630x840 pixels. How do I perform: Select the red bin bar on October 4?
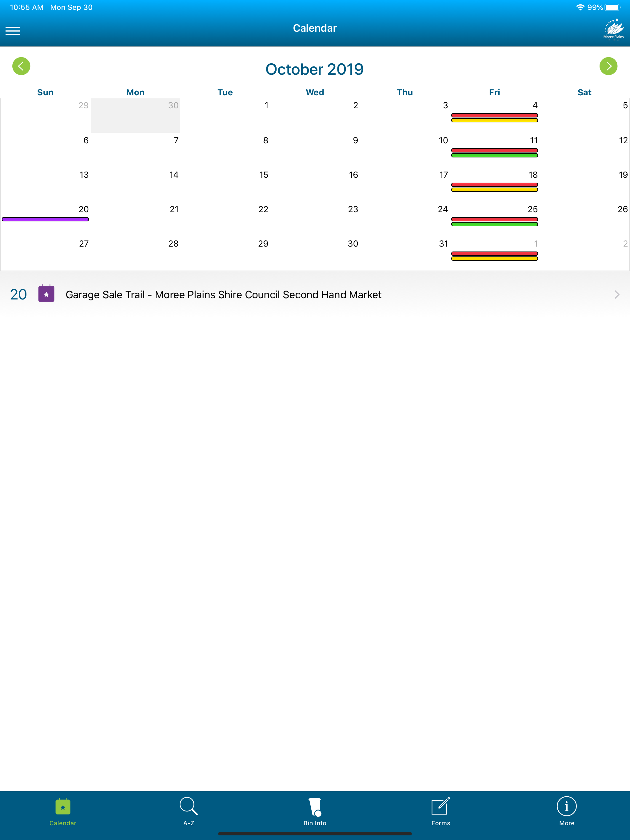coord(494,115)
